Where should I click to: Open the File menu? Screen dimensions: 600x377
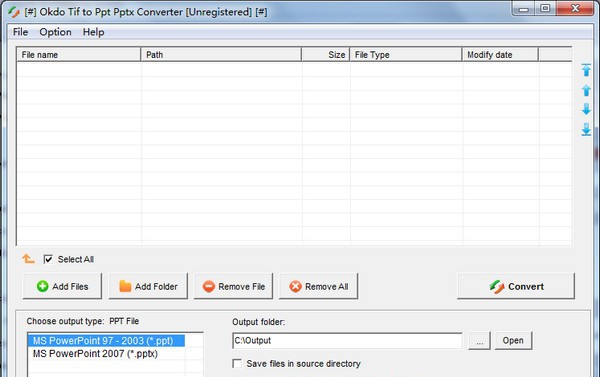20,32
